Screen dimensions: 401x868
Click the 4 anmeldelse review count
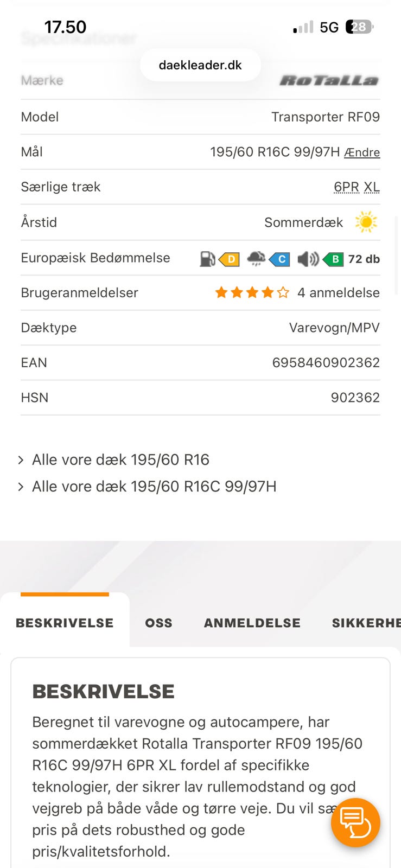pyautogui.click(x=339, y=292)
